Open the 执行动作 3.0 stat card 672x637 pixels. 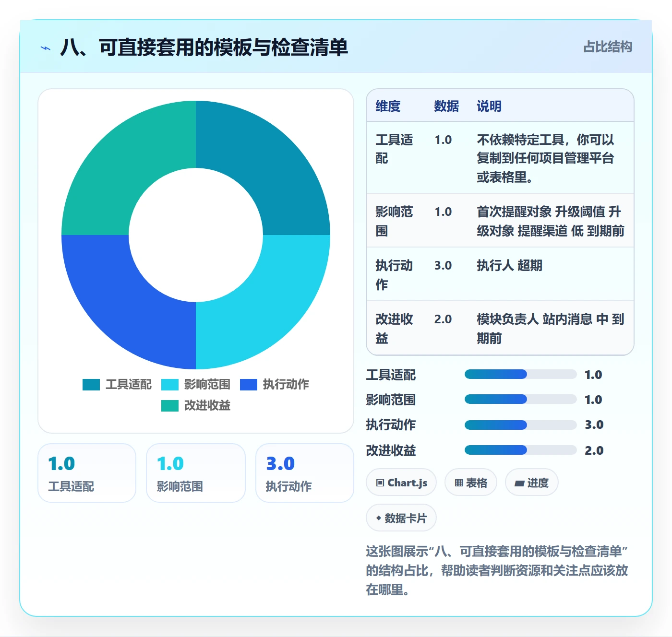305,473
